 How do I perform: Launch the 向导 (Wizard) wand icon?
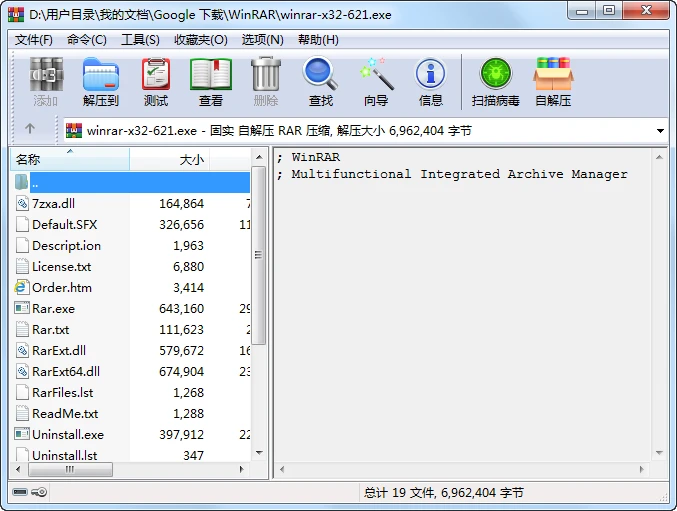(376, 82)
